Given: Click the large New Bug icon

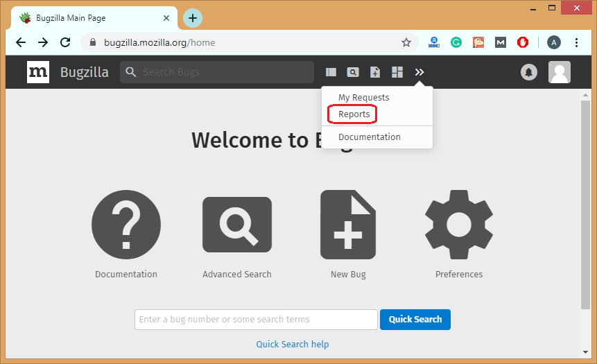Looking at the screenshot, I should pos(348,225).
